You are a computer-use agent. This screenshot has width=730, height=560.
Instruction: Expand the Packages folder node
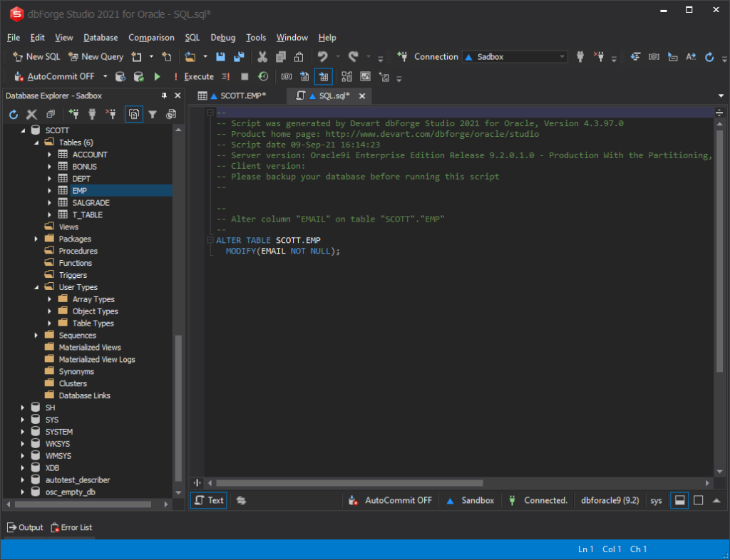tap(36, 239)
